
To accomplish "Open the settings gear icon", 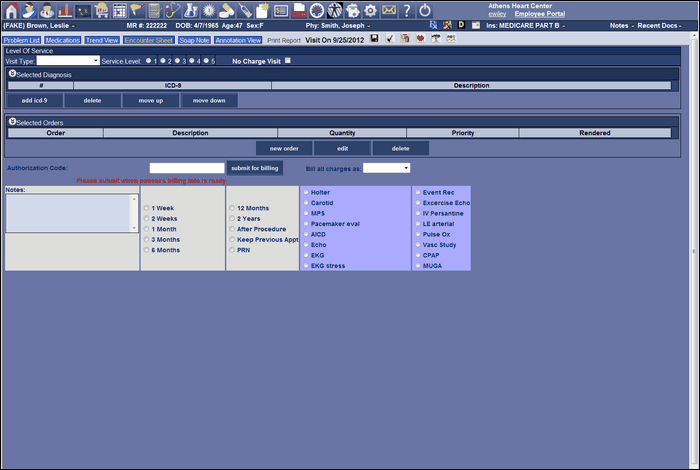I will tap(370, 10).
